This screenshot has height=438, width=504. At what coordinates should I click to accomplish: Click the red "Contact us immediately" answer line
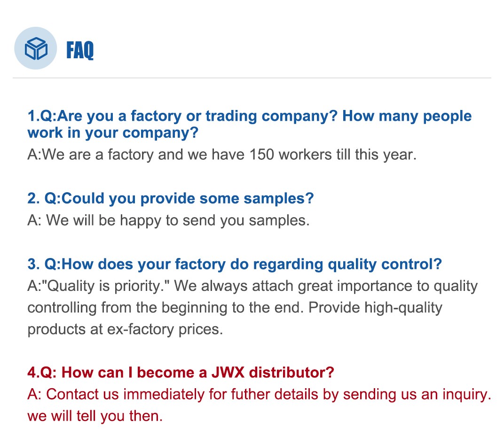pos(259,394)
